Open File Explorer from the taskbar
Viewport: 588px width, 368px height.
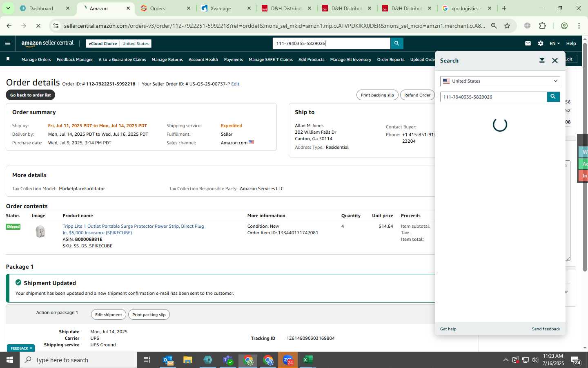[188, 360]
